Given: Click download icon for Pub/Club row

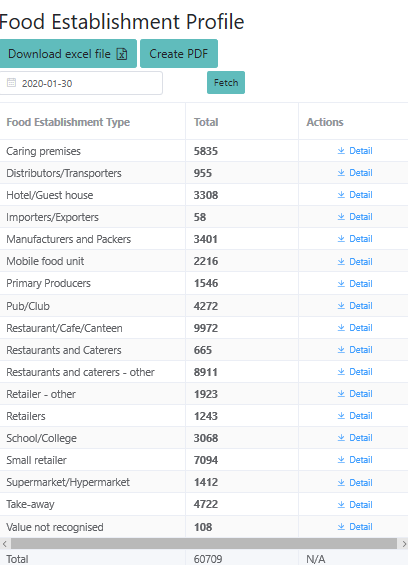Looking at the screenshot, I should 341,306.
